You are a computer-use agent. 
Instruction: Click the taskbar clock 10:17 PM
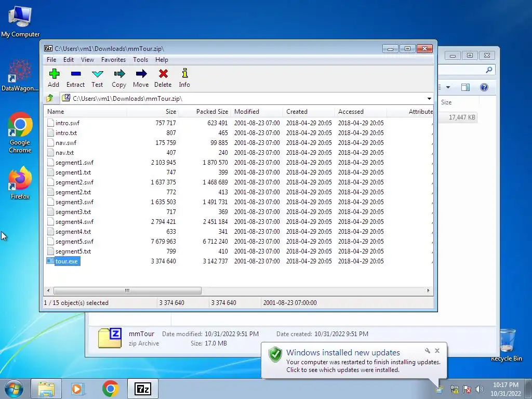pyautogui.click(x=506, y=385)
